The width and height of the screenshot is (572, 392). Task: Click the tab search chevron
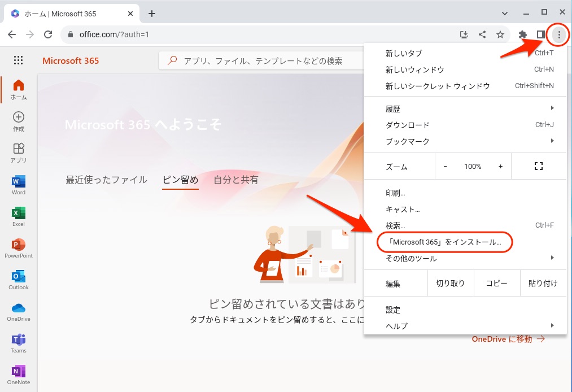[x=504, y=14]
